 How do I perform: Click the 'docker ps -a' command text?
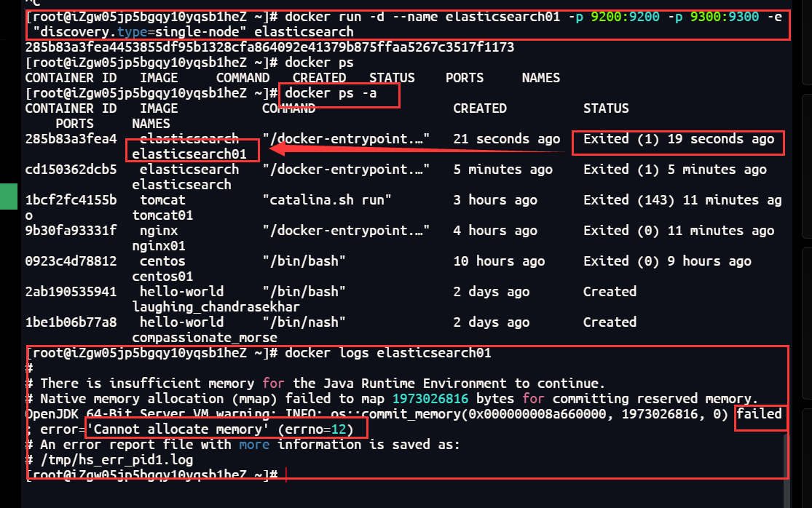(x=331, y=93)
